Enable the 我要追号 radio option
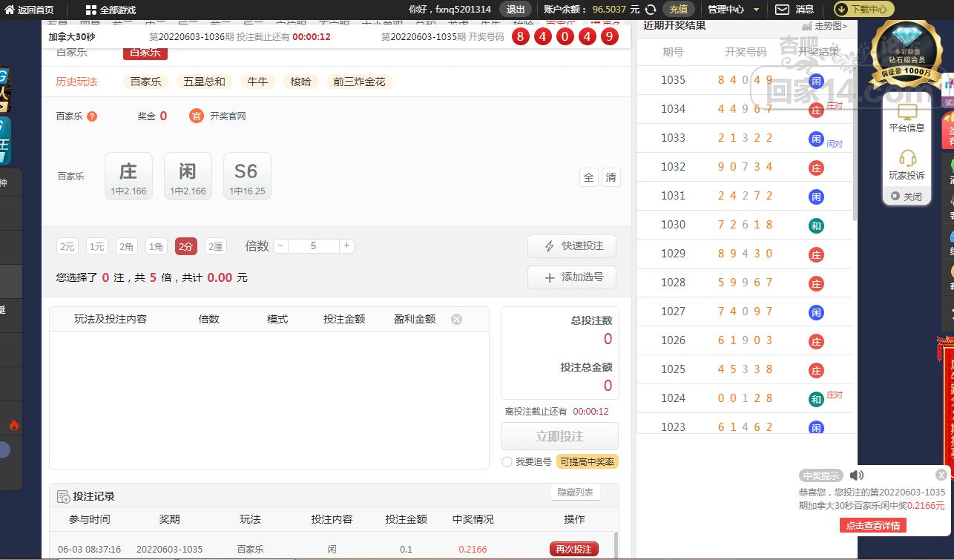The height and width of the screenshot is (560, 954). 507,461
